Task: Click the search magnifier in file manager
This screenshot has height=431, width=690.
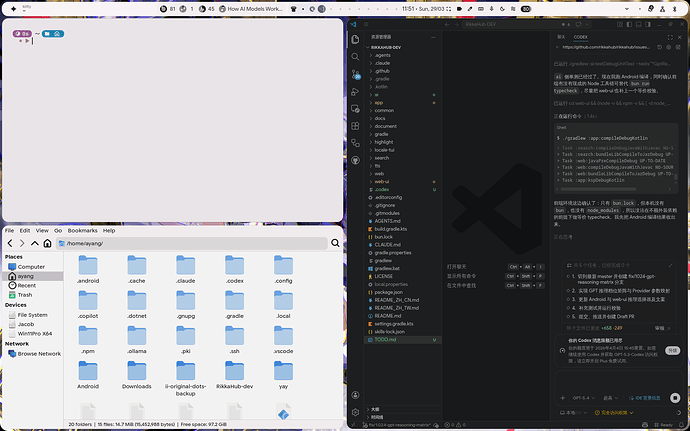Action: (x=335, y=243)
